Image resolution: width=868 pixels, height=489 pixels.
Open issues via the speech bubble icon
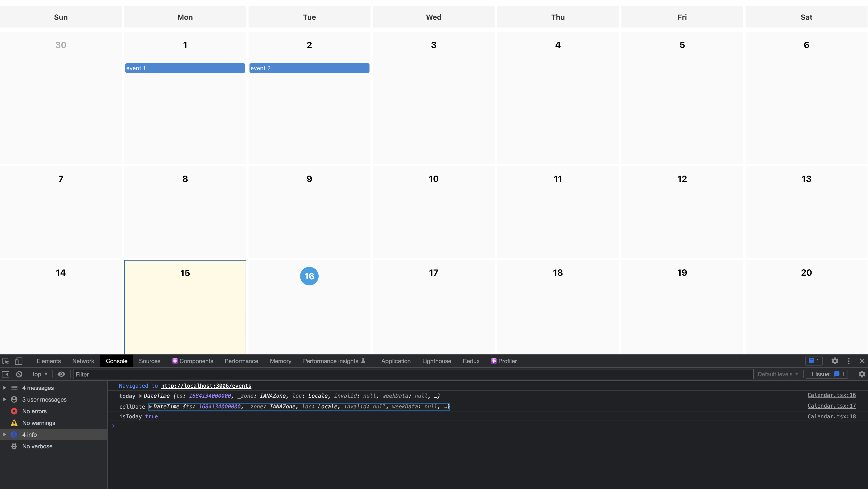(x=813, y=361)
